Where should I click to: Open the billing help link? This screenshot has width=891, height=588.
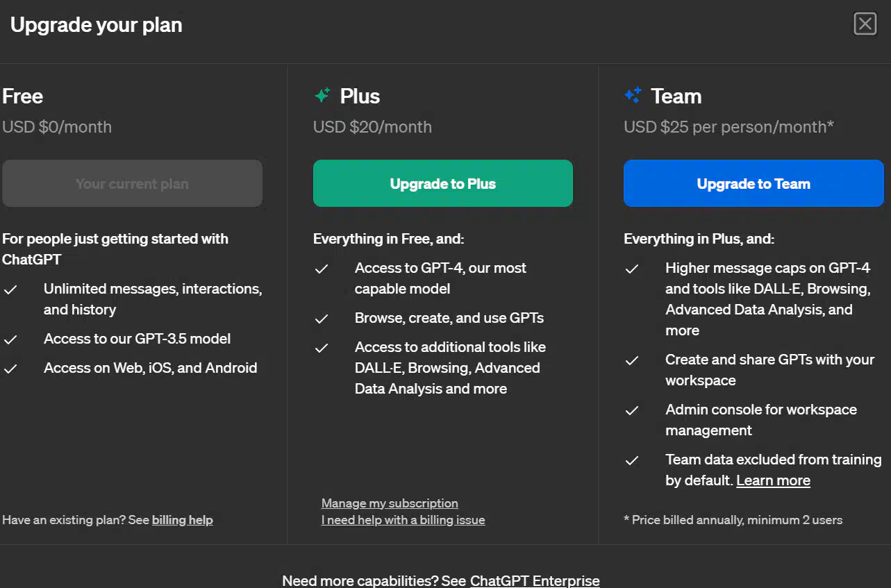(183, 520)
